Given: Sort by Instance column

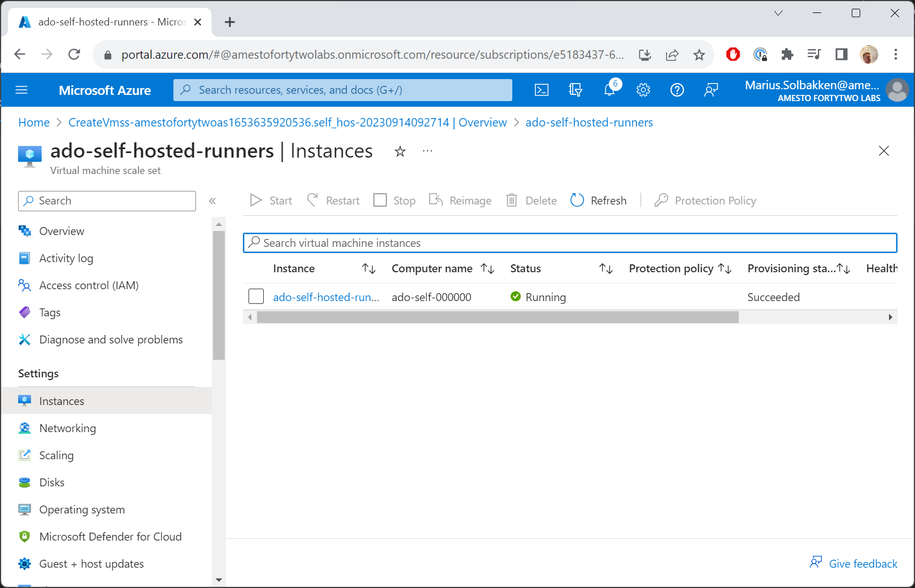Looking at the screenshot, I should 369,269.
